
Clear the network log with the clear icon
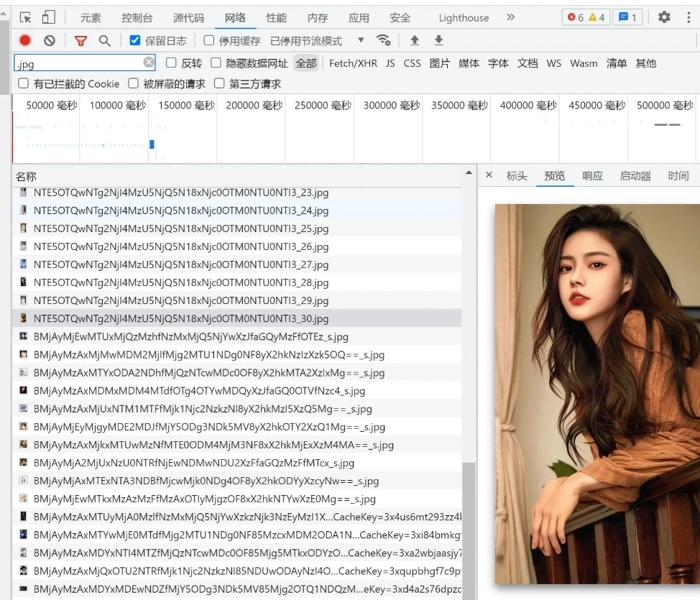(49, 41)
